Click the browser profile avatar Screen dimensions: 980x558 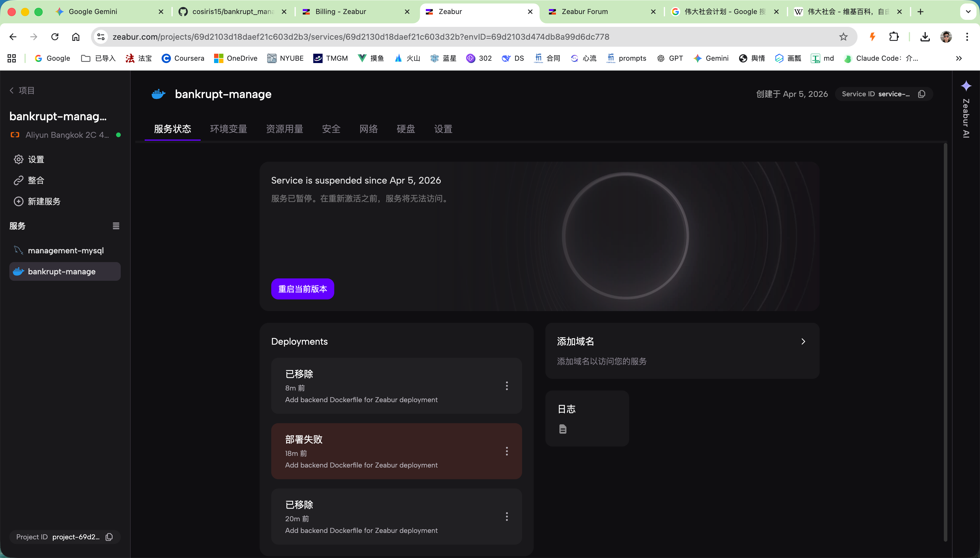point(946,37)
